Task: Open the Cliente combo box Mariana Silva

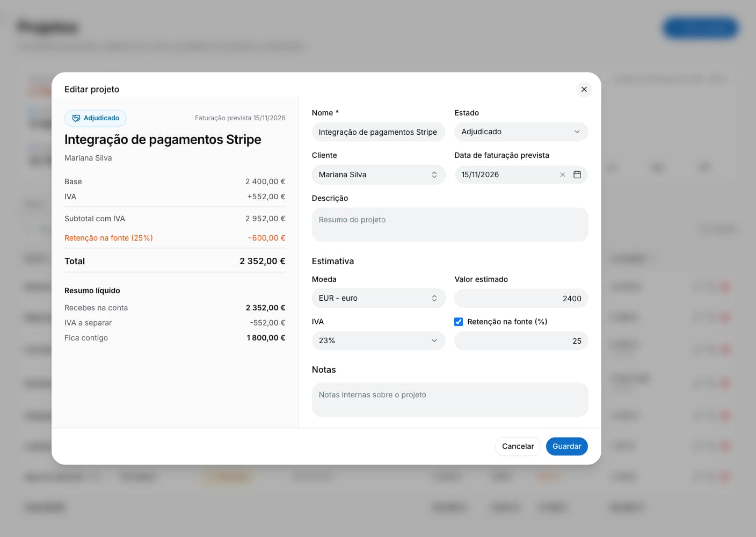Action: click(379, 175)
